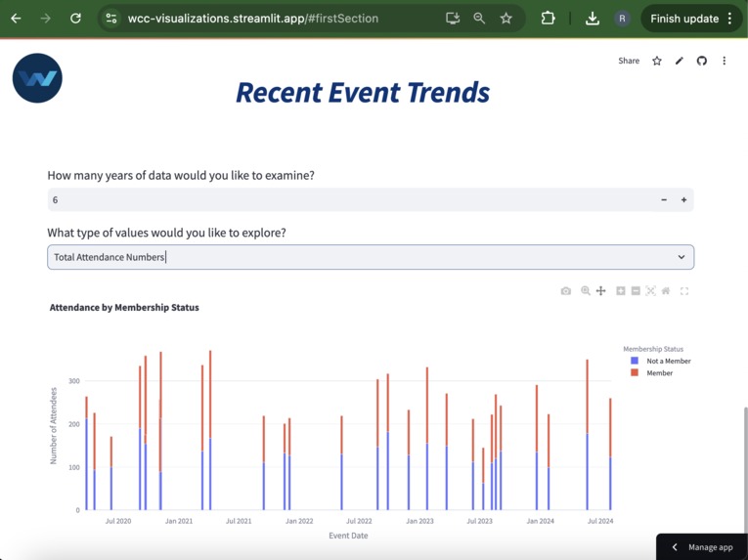748x560 pixels.
Task: Click the Jan 2022 axis label
Action: tap(299, 521)
